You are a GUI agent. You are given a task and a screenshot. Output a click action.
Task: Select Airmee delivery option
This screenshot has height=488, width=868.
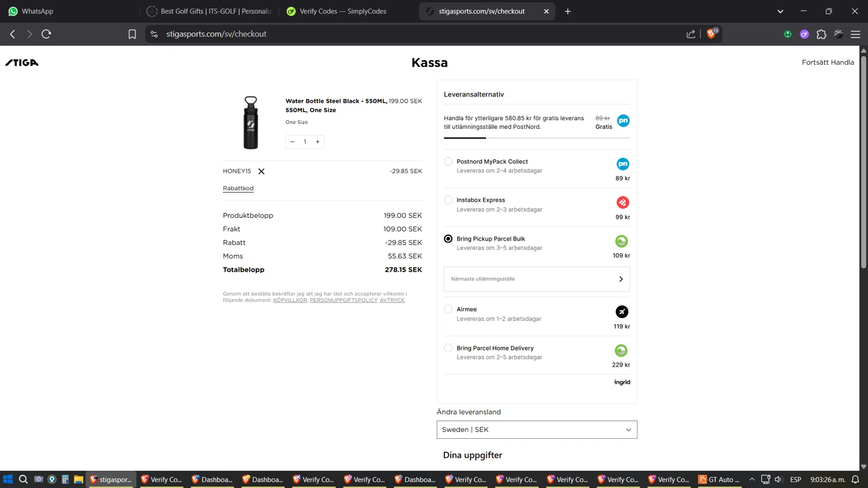click(448, 309)
